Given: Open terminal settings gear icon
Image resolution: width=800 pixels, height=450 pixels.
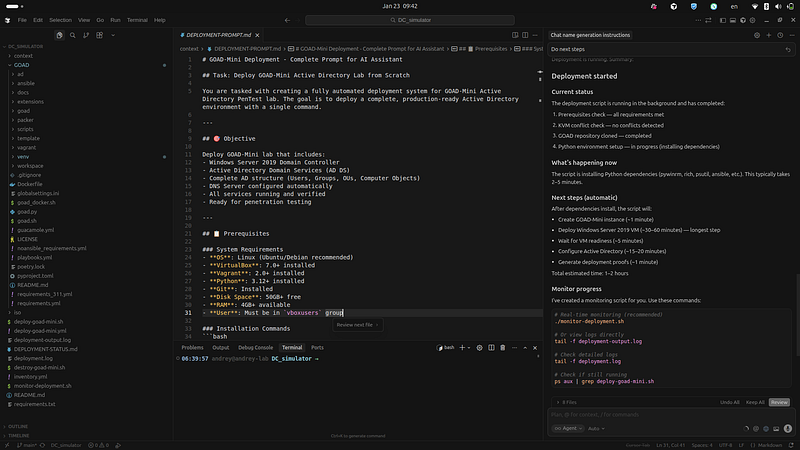Looking at the screenshot, I should [x=479, y=347].
